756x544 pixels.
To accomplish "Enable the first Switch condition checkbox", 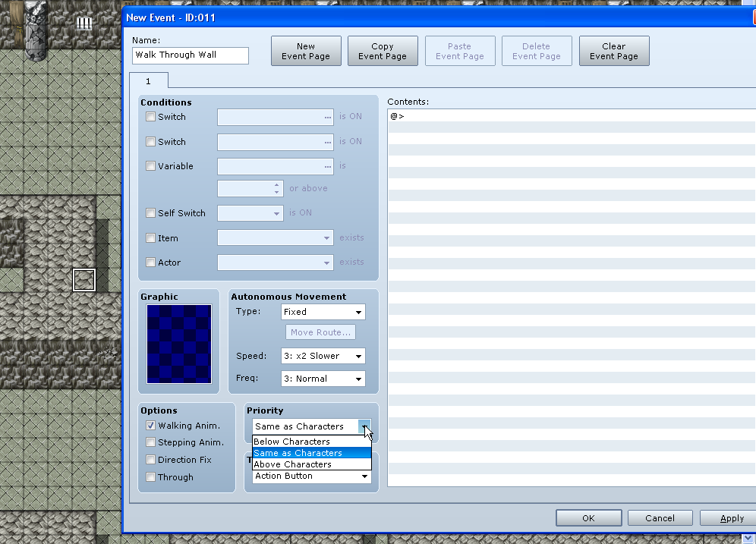I will click(151, 117).
